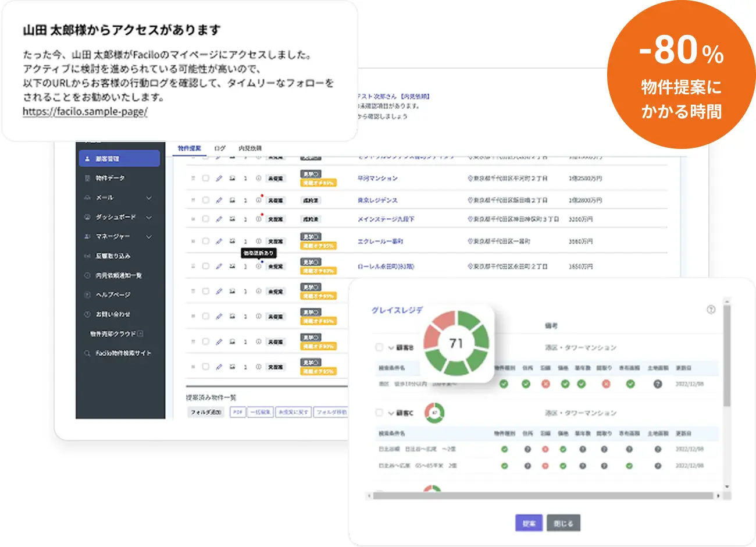Tick the checkbox for 平河マンション
The image size is (756, 547).
point(205,179)
